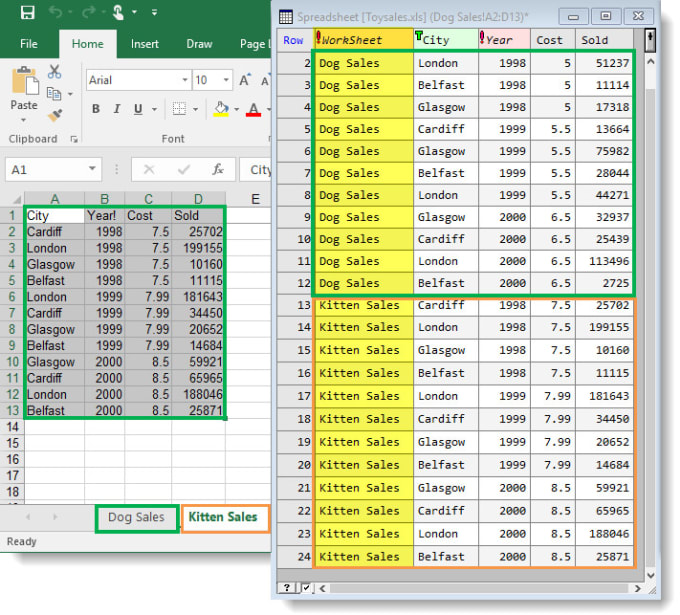Click the Save icon in Excel's title bar
Image resolution: width=680 pixels, height=615 pixels.
(28, 12)
